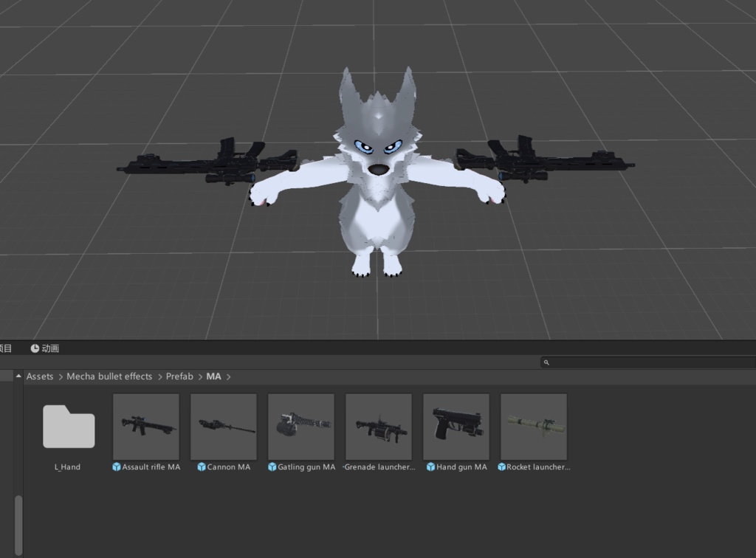Click the Gatling gun MA label
The width and height of the screenshot is (756, 558).
[x=306, y=467]
